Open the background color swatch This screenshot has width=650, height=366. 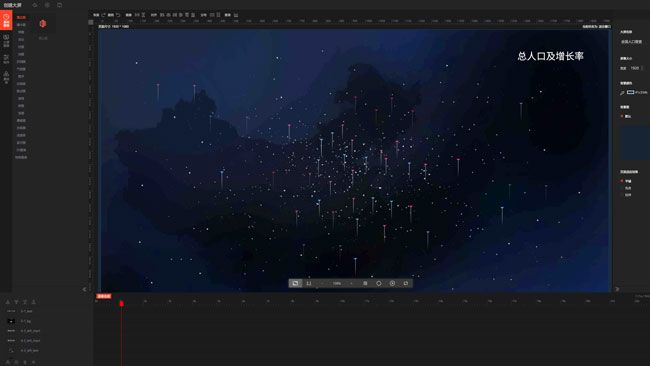pyautogui.click(x=631, y=92)
